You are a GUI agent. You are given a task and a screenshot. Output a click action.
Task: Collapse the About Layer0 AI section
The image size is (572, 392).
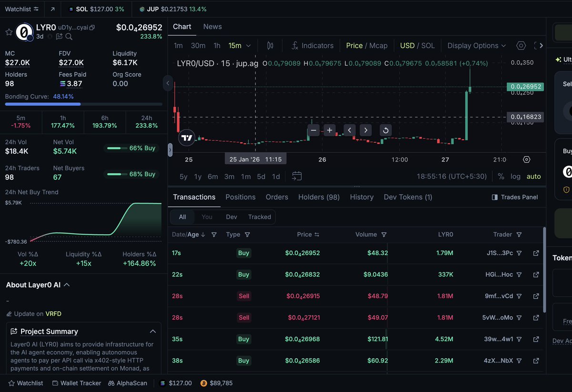click(x=67, y=285)
